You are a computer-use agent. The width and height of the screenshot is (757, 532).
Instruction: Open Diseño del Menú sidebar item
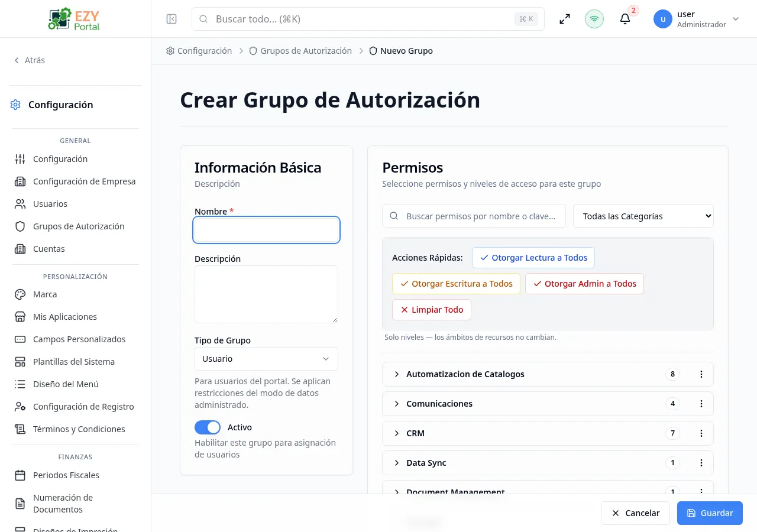click(76, 384)
